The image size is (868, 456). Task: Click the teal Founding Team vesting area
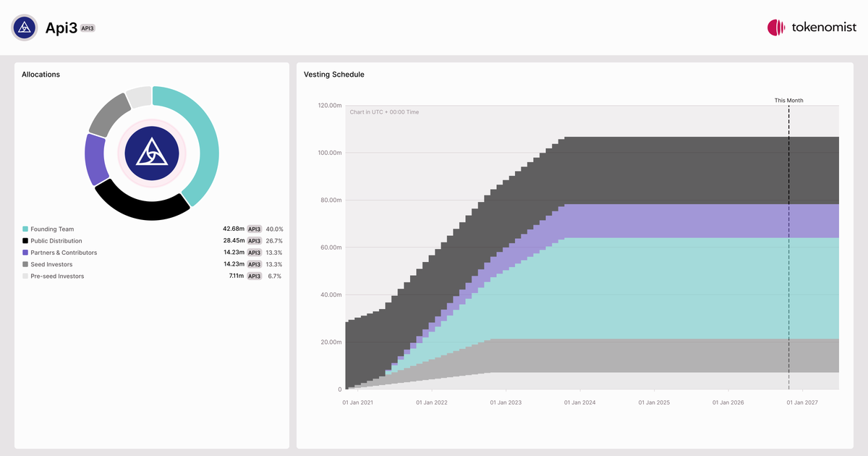click(651, 288)
